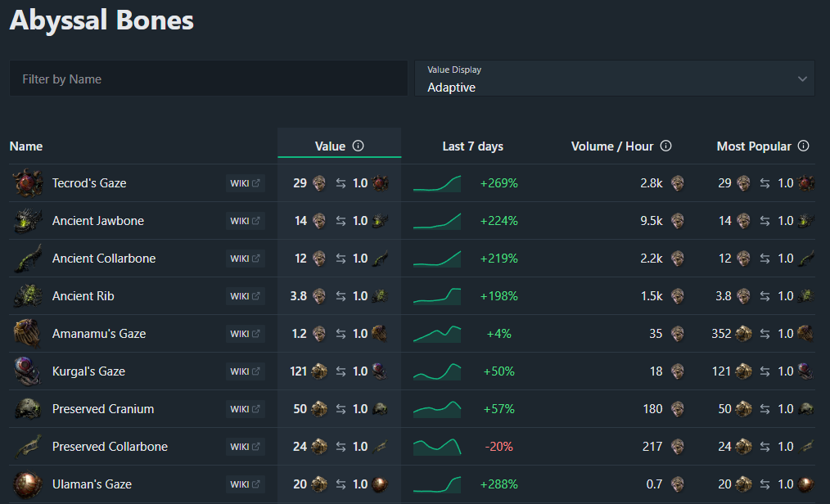Sort by the Value column header
The image size is (830, 504).
[x=331, y=146]
